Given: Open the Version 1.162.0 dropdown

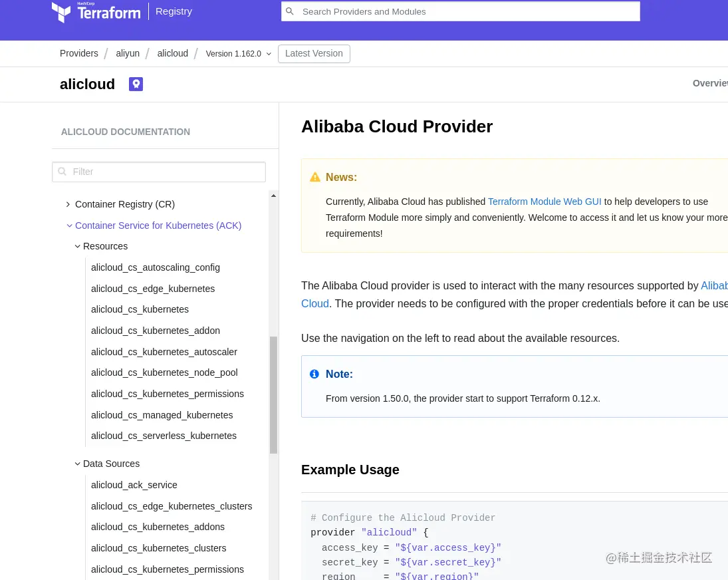Looking at the screenshot, I should 238,54.
